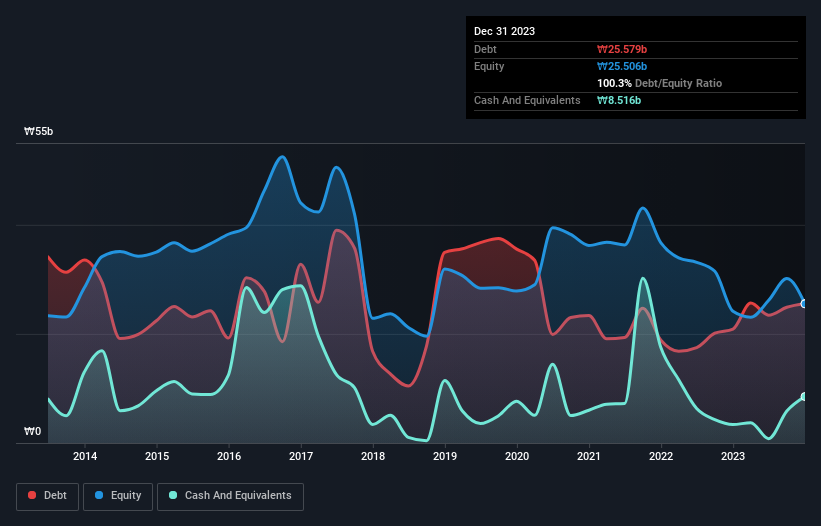
Task: Click the ₩25.579b debt value
Action: 622,49
